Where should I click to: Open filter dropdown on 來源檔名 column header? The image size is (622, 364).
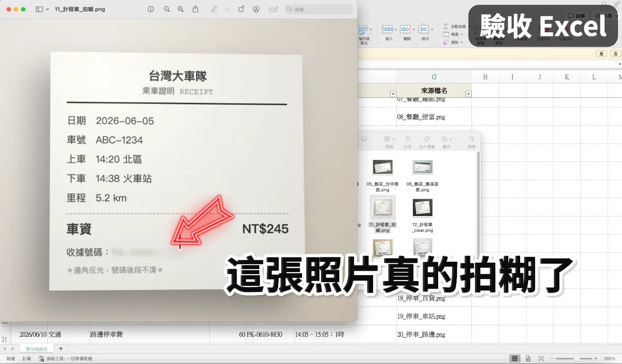point(468,94)
